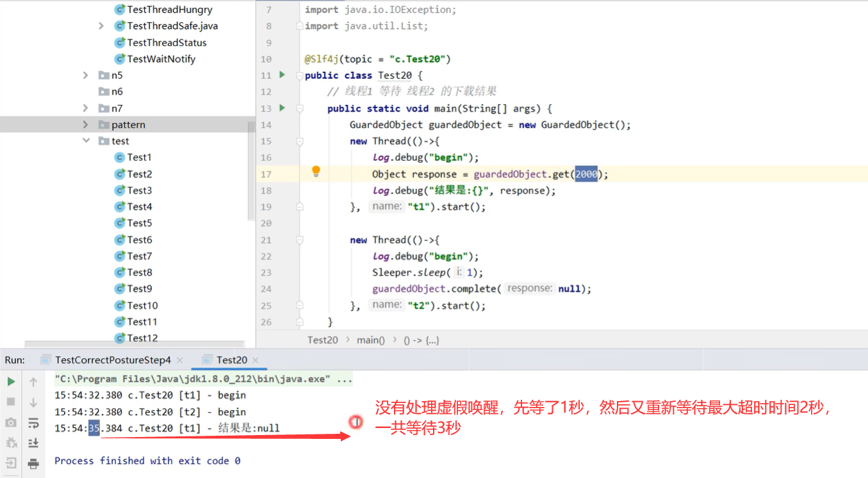This screenshot has height=478, width=868.
Task: Click the fold end marker at line 19
Action: point(299,206)
